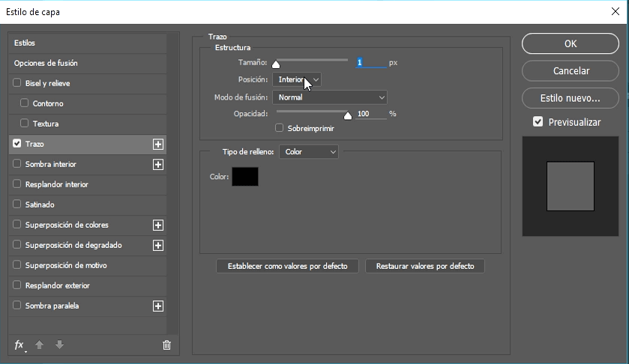This screenshot has width=629, height=364.
Task: Toggle the Previsualizar checkbox
Action: point(538,122)
